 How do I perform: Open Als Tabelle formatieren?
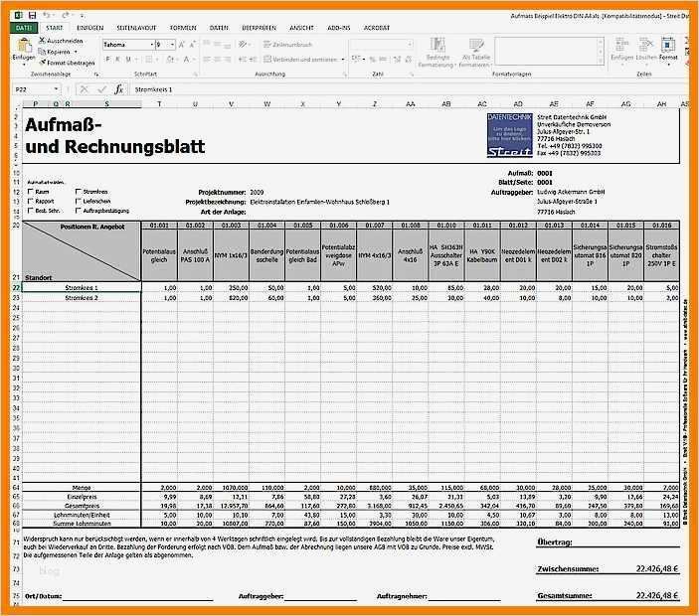coord(475,53)
